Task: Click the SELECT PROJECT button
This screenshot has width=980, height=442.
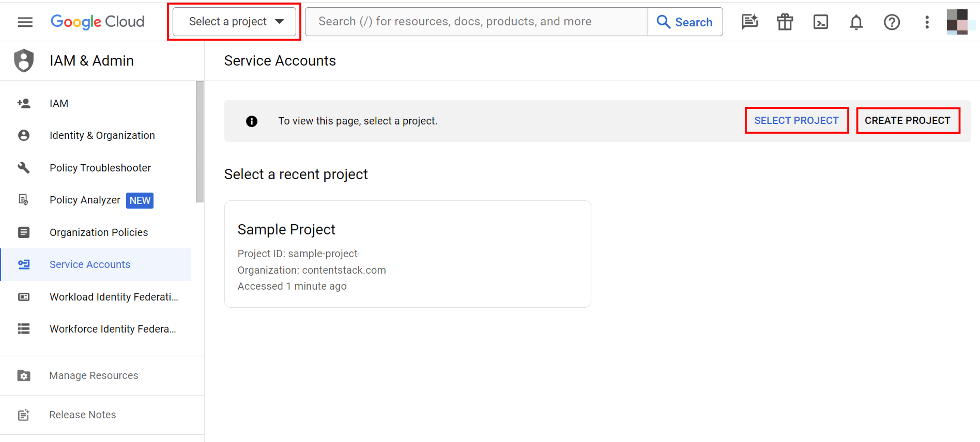Action: (x=797, y=120)
